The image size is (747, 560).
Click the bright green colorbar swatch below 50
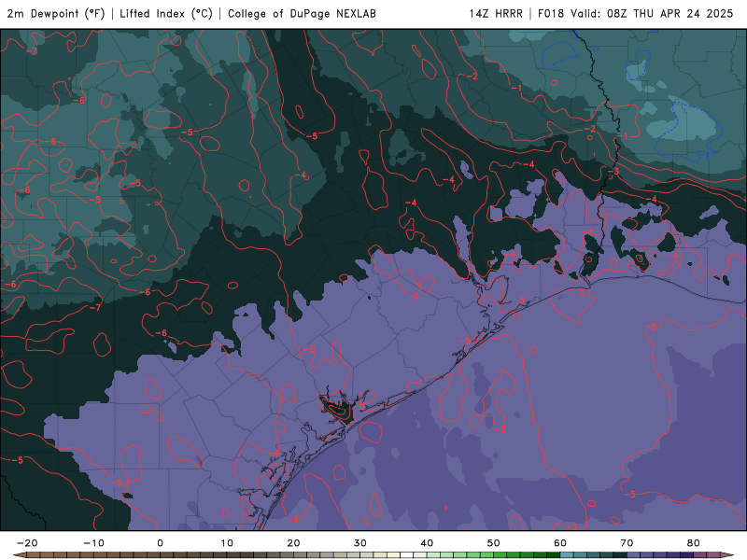486,555
